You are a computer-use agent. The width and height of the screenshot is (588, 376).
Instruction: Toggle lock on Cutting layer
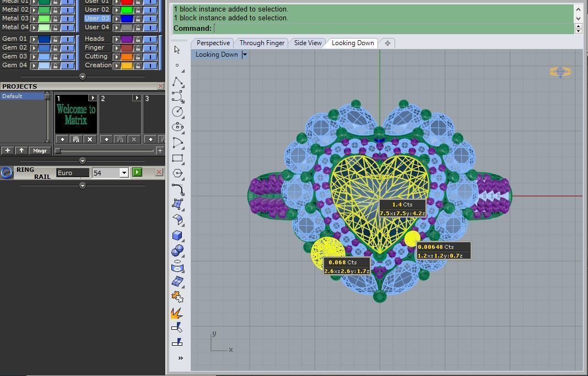click(x=138, y=57)
